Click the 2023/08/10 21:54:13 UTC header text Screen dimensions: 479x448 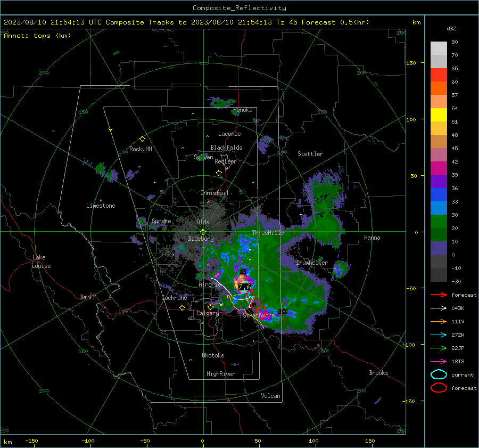[x=53, y=22]
